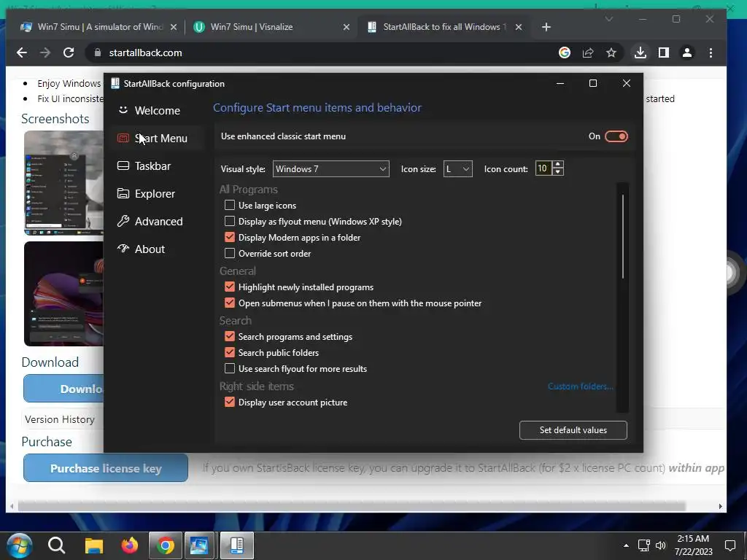The width and height of the screenshot is (747, 560).
Task: Click Set default values button
Action: tap(573, 430)
